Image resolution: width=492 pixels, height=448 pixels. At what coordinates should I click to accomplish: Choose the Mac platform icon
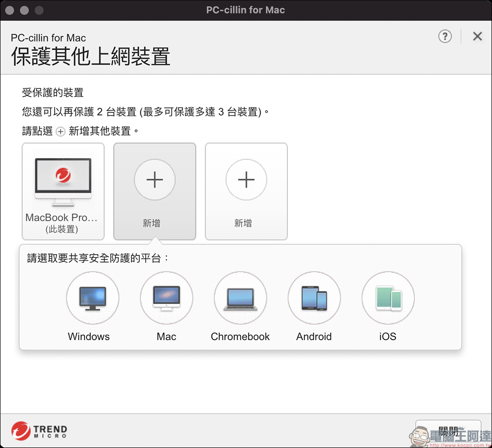pyautogui.click(x=166, y=298)
